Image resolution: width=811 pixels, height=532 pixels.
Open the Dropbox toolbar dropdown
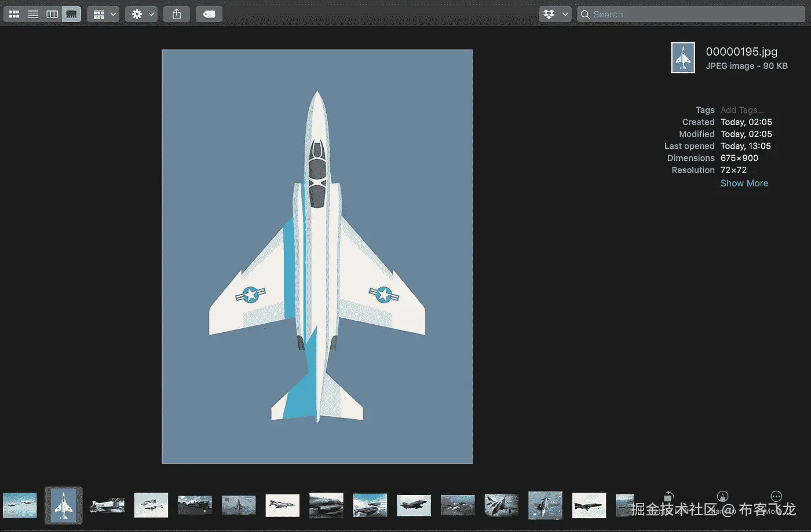tap(555, 14)
